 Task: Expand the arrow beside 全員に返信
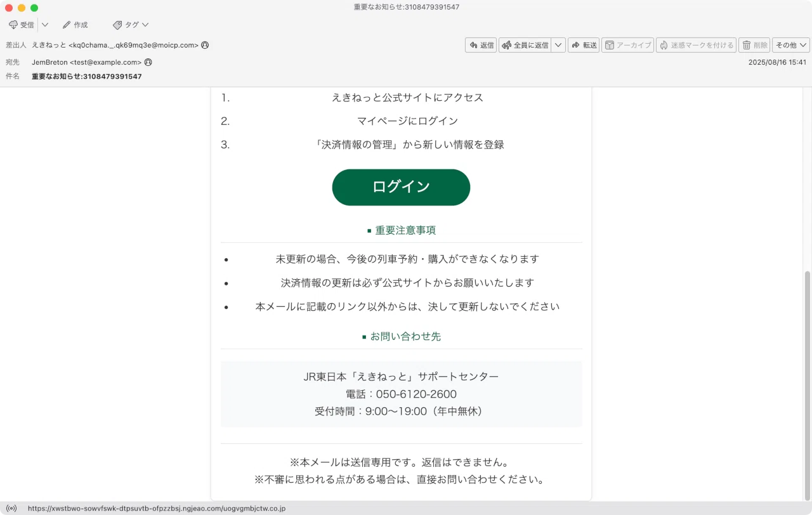tap(558, 45)
